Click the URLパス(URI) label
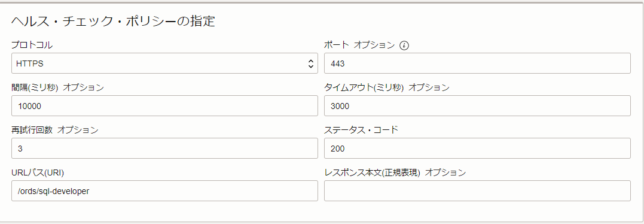Viewport: 644px width, 224px height. point(38,172)
